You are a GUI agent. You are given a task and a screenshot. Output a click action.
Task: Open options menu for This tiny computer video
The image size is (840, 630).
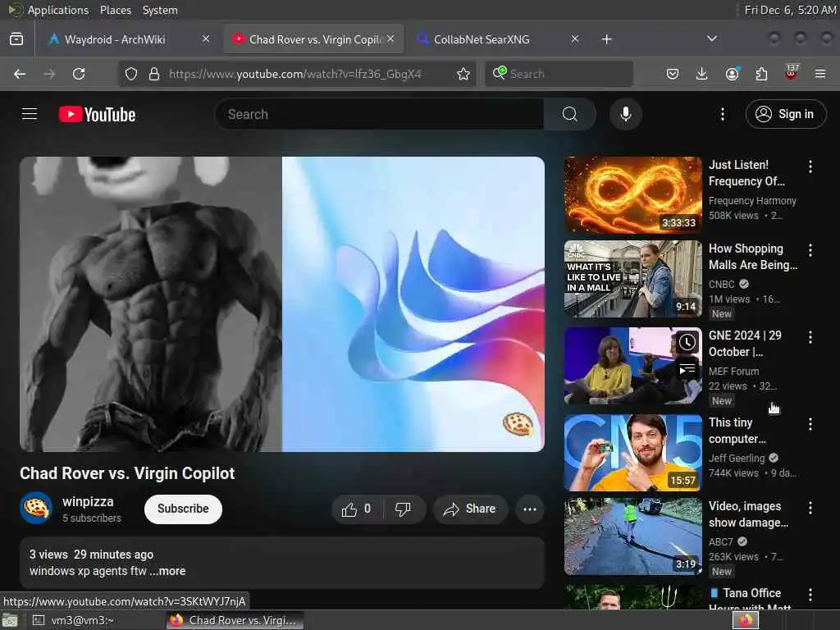click(810, 424)
